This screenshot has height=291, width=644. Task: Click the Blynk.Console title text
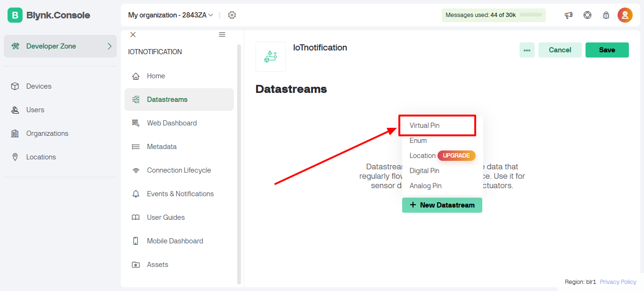click(58, 15)
